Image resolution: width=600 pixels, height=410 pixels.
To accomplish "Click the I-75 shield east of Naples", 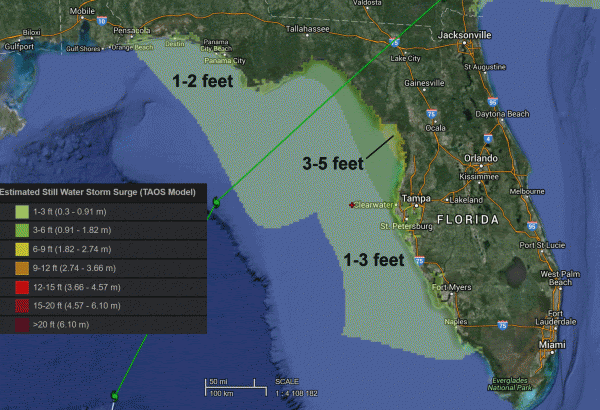I will click(502, 325).
